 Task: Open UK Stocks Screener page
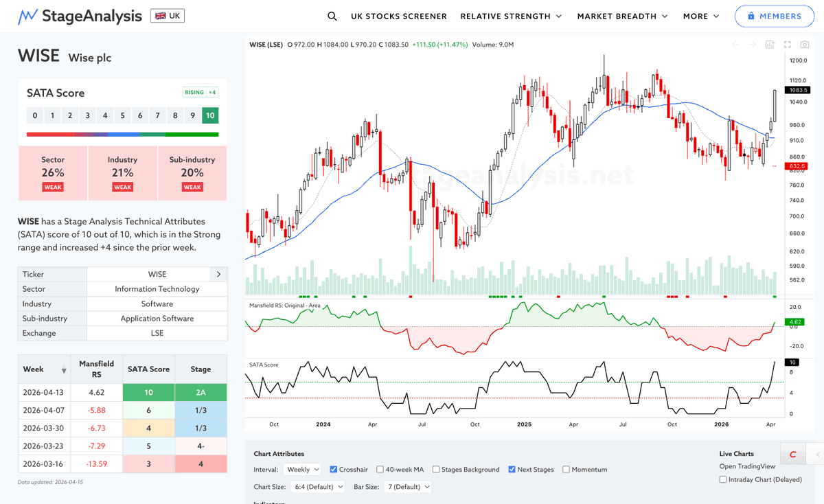398,16
